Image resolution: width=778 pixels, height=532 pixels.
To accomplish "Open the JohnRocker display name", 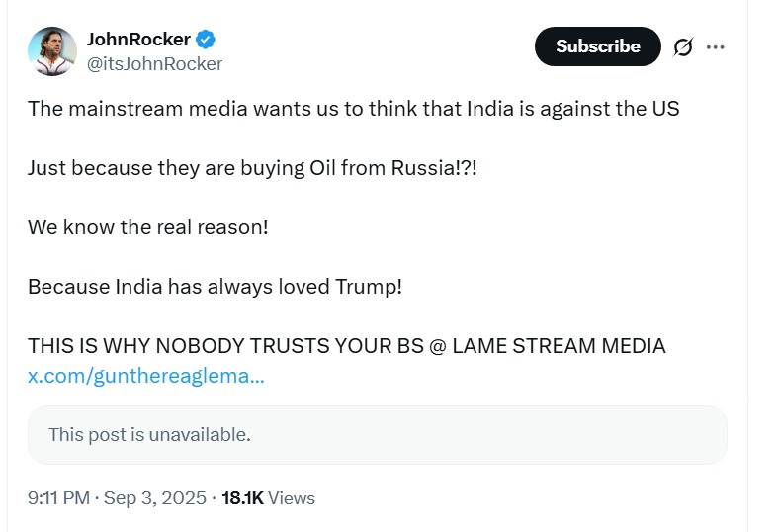I will (x=138, y=40).
